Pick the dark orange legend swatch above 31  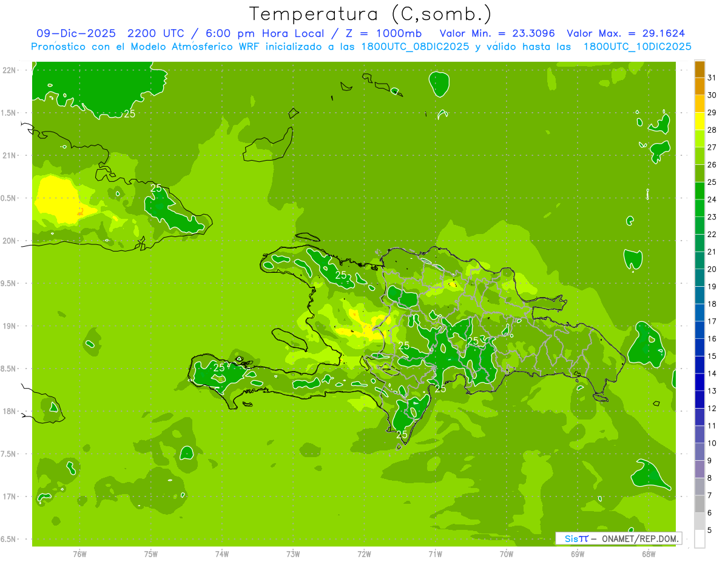[x=699, y=69]
